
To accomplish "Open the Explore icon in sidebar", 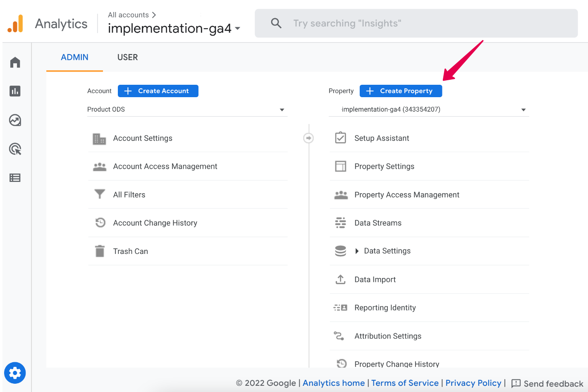I will click(x=15, y=120).
